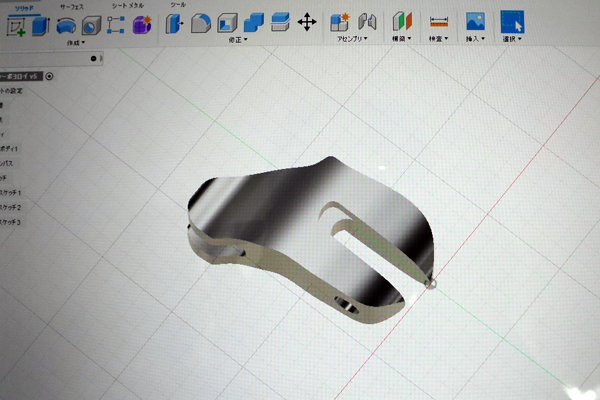The width and height of the screenshot is (600, 400).
Task: Switch to the シートメタル (Sheet Metal) tab
Action: click(x=125, y=6)
